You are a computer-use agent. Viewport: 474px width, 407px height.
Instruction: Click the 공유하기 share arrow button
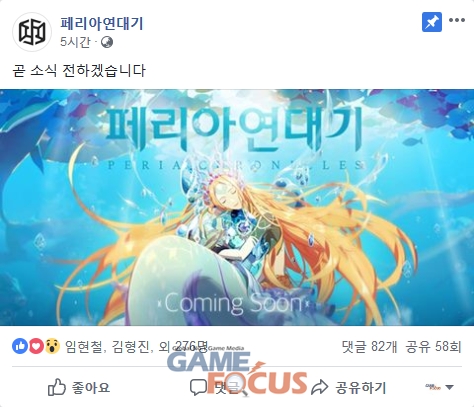(x=349, y=387)
